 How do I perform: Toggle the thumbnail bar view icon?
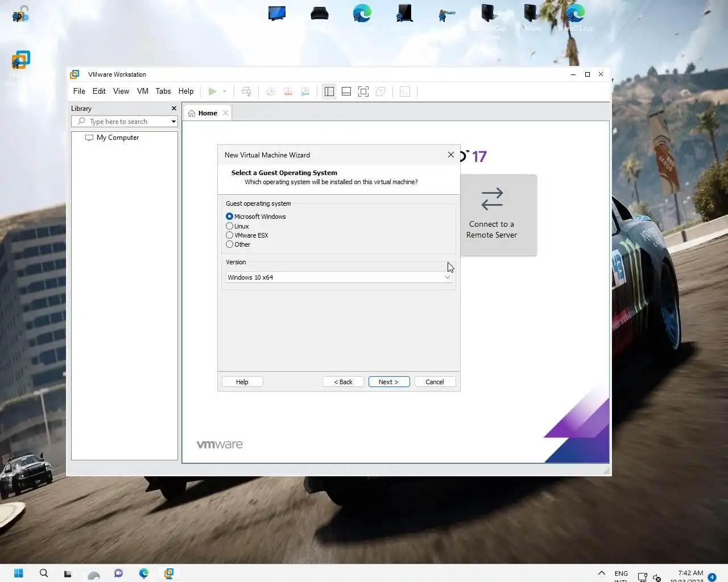(346, 92)
